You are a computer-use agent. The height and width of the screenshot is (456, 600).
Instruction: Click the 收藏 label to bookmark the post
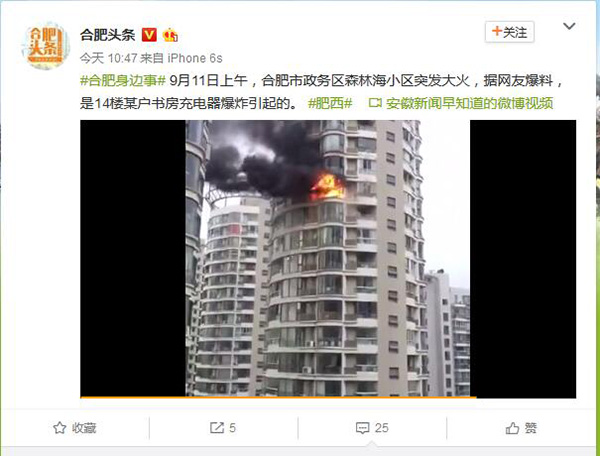tap(84, 428)
